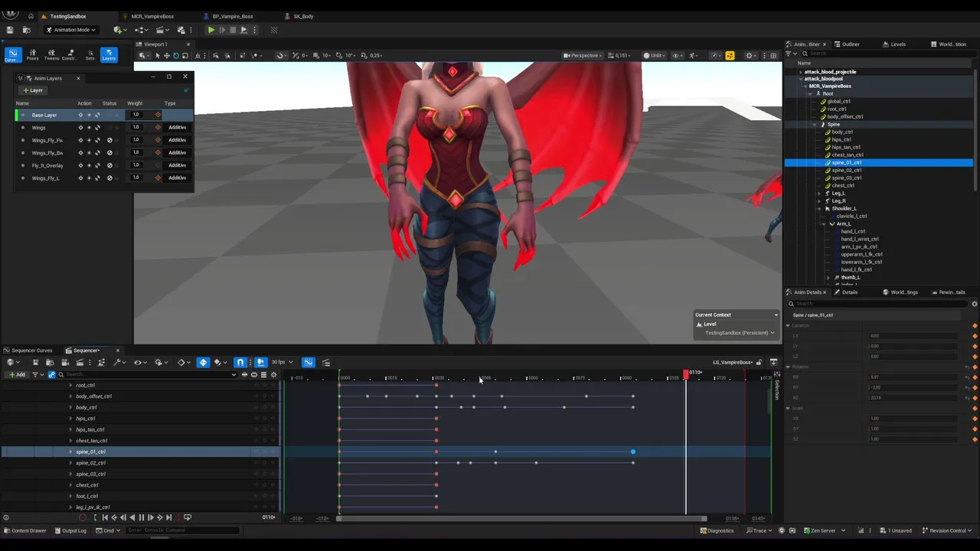Expand Leg_L in the anim outliner
This screenshot has height=551, width=980.
818,194
